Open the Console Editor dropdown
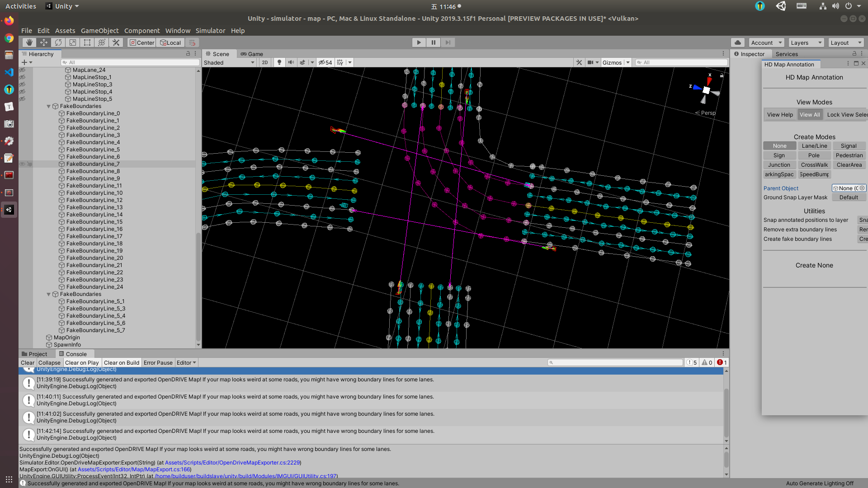The width and height of the screenshot is (868, 488). tap(186, 362)
